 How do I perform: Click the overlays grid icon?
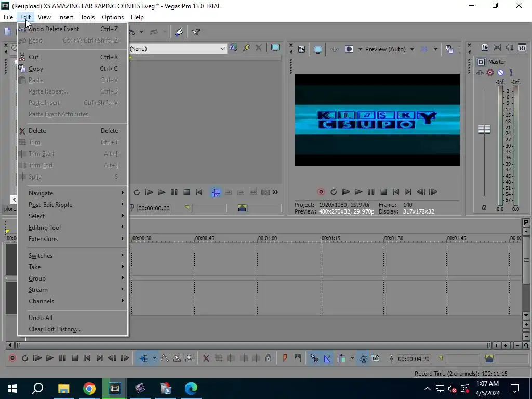(424, 49)
